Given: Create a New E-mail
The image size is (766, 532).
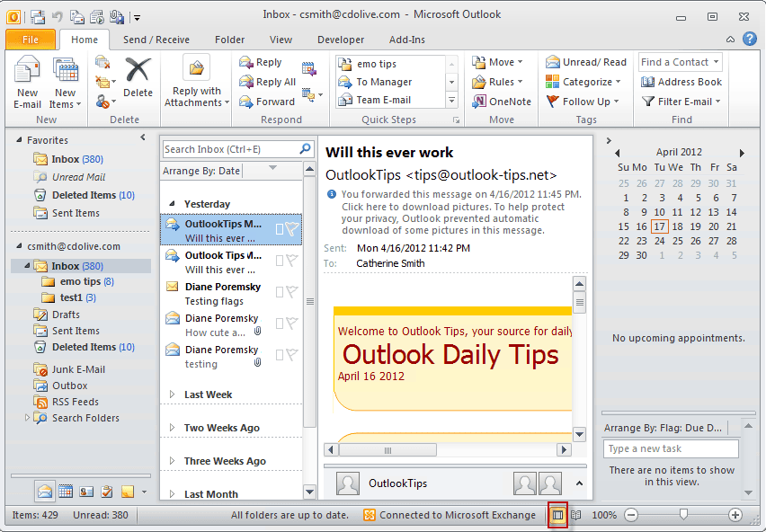Looking at the screenshot, I should click(27, 83).
